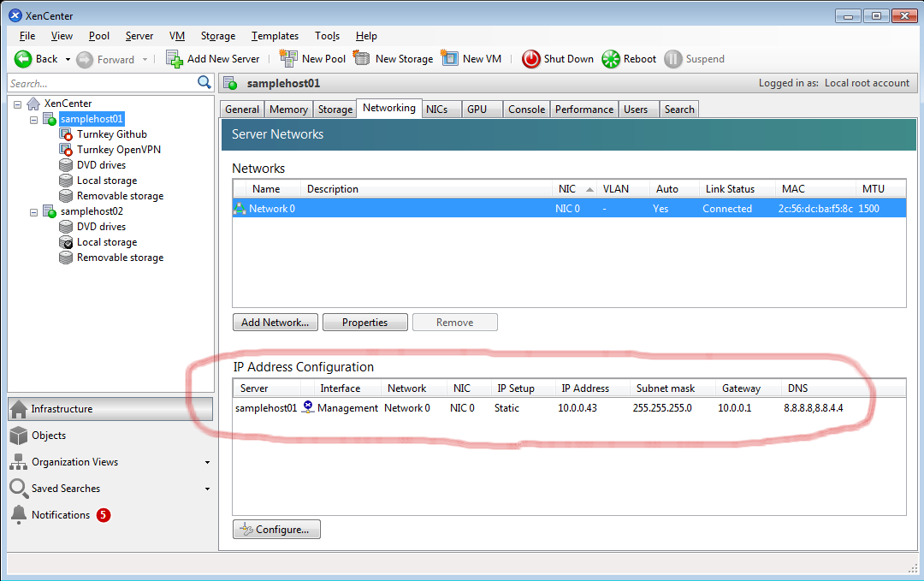
Task: Click the Configure... button
Action: pos(275,530)
